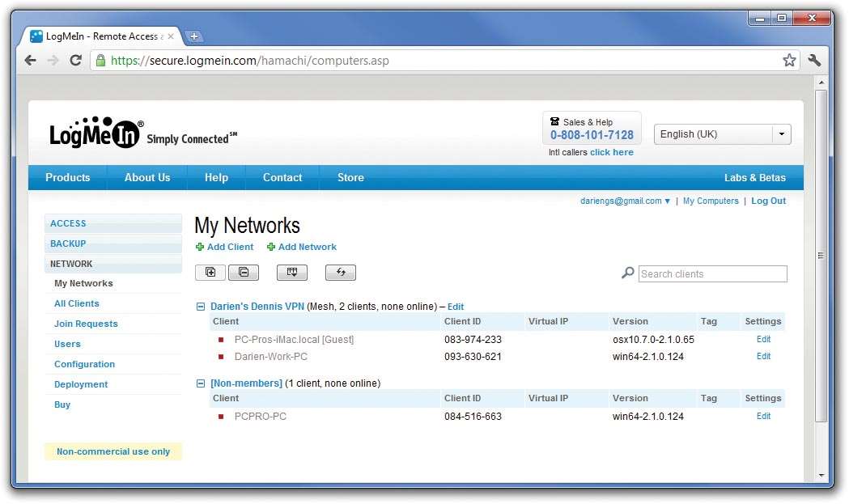
Task: Close the LogMeIn browser tab
Action: (x=171, y=36)
